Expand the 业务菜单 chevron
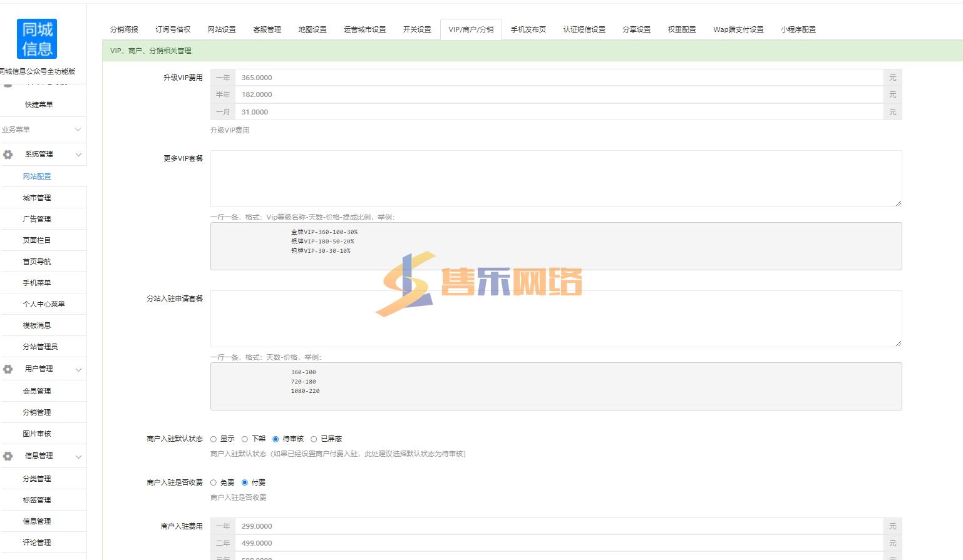 pos(78,130)
